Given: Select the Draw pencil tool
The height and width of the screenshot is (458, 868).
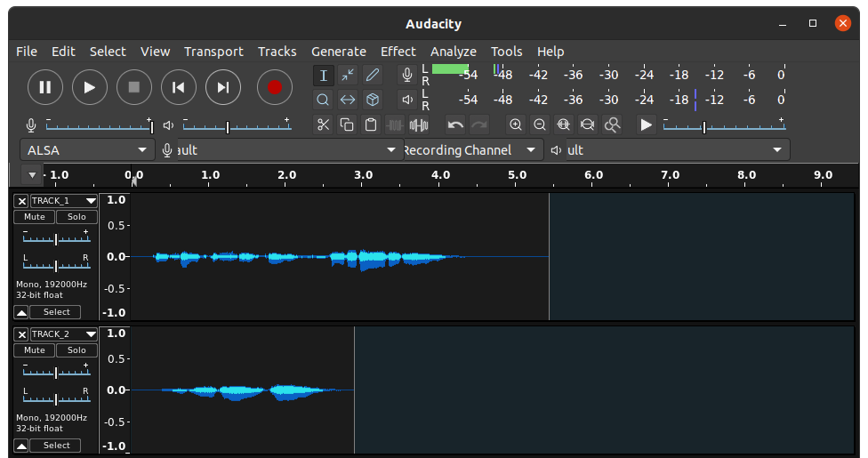Looking at the screenshot, I should point(373,76).
